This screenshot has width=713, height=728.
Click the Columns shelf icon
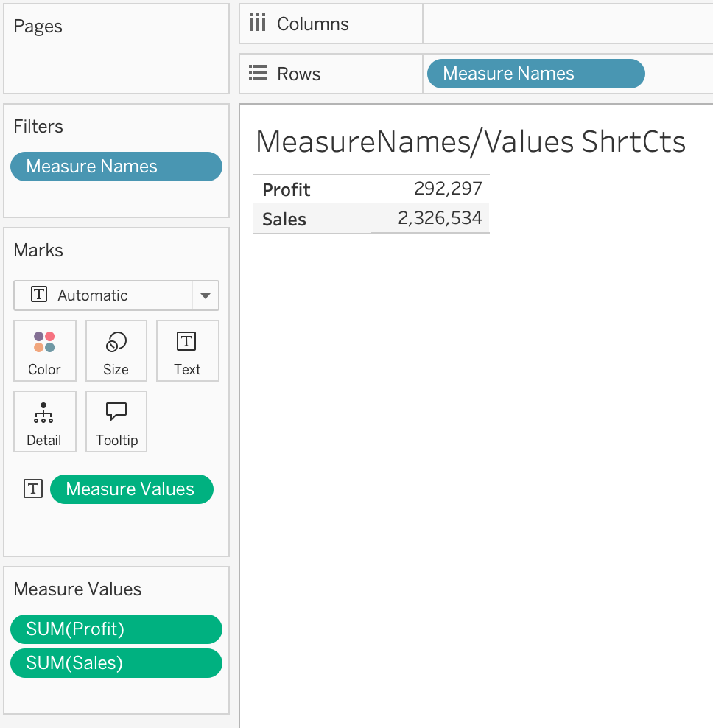258,22
